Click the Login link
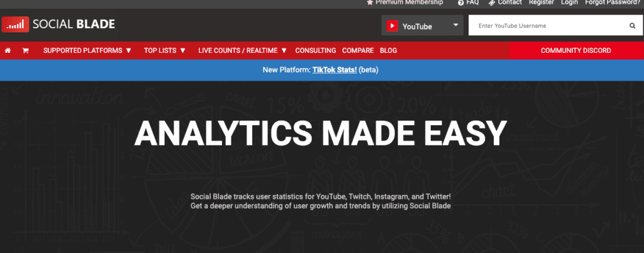Viewport: 644px width, 253px height. point(569,3)
